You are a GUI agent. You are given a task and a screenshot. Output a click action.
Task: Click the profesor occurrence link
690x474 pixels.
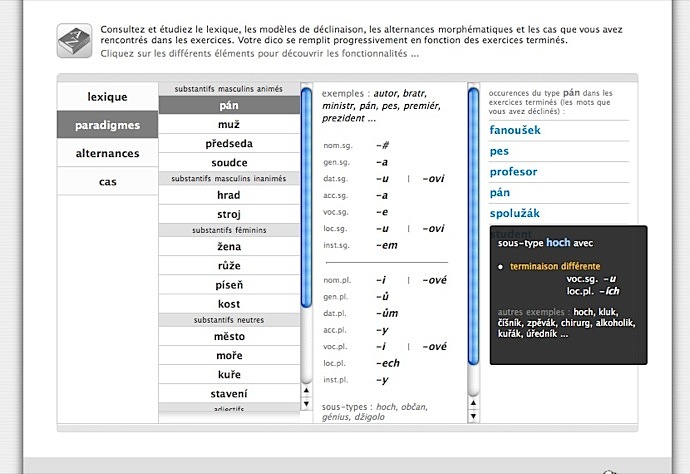click(x=514, y=172)
